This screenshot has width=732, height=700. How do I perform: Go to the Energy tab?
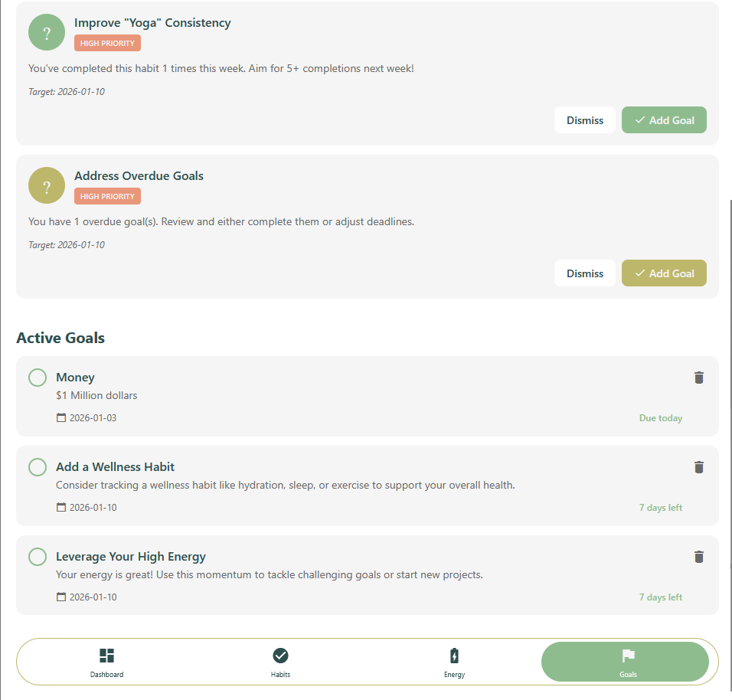[x=454, y=662]
